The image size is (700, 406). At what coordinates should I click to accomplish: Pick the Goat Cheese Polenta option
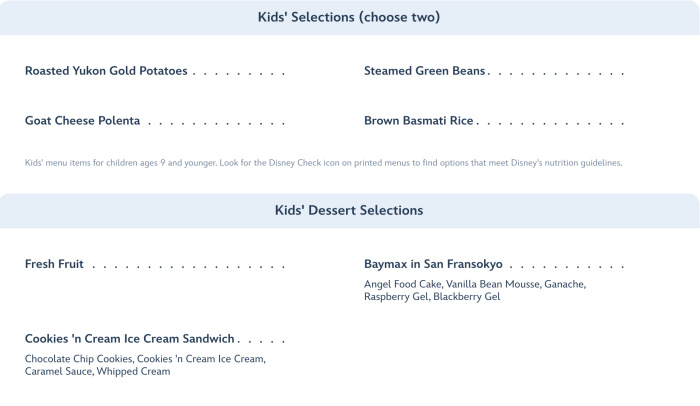click(x=82, y=121)
